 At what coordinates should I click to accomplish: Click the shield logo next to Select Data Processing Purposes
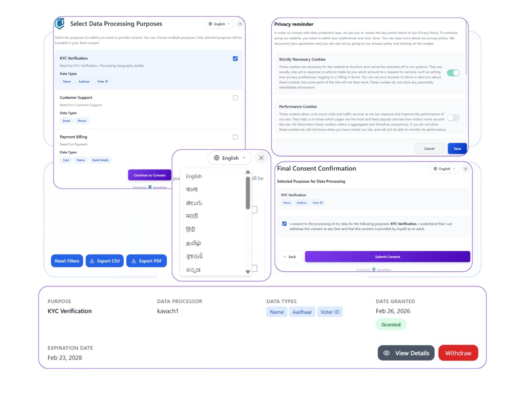[60, 24]
